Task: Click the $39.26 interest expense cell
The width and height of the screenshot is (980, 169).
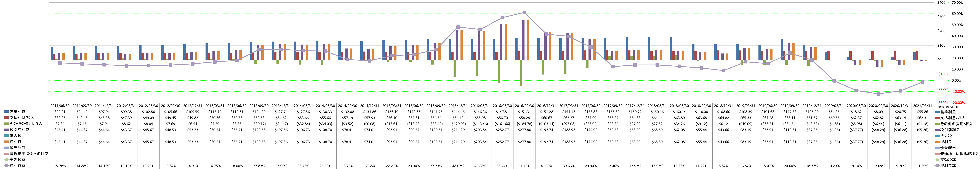Action: [60, 118]
